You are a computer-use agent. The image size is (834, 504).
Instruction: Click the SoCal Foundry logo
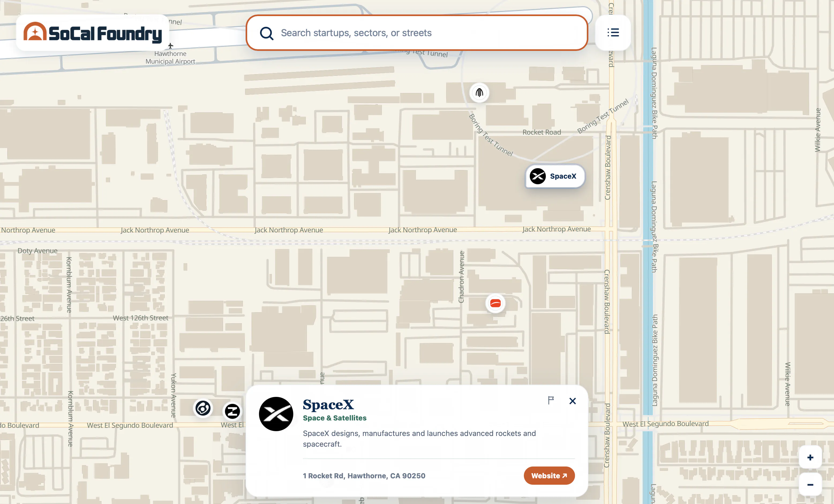pos(92,33)
